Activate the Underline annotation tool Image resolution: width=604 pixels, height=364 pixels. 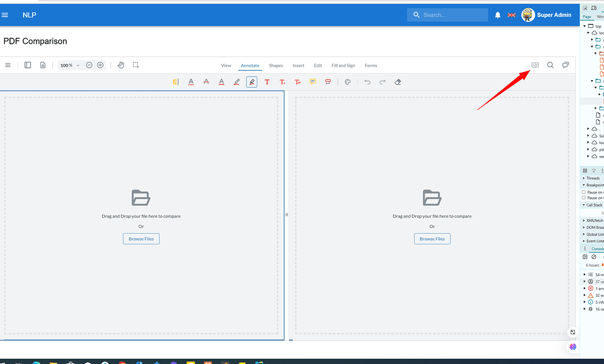click(191, 81)
